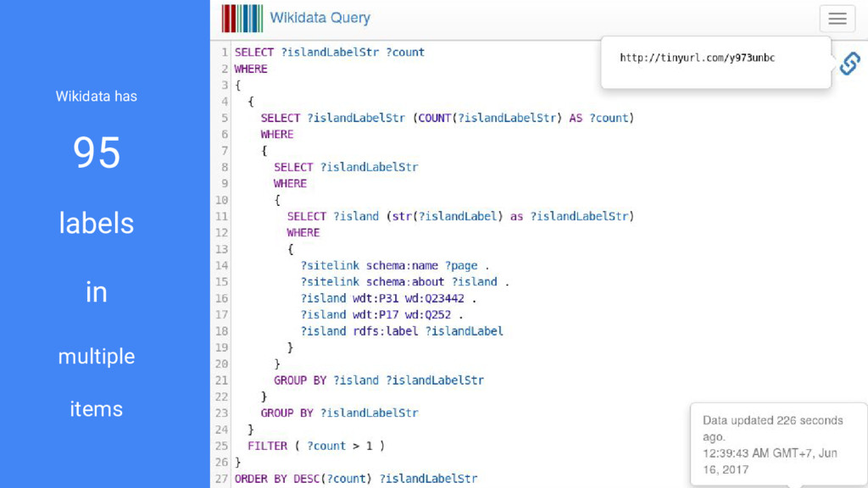
Task: Click line 1 'SELECT ?islandLabelStr ?count'
Action: (330, 52)
